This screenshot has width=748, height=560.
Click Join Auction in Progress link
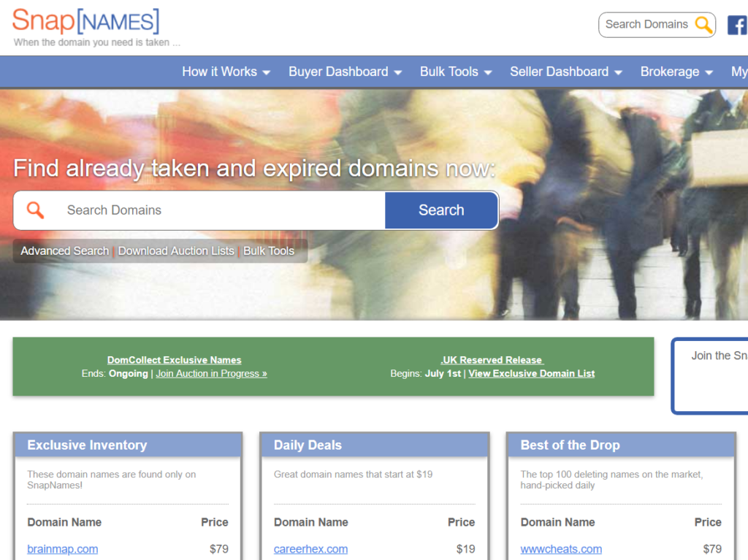pyautogui.click(x=211, y=374)
